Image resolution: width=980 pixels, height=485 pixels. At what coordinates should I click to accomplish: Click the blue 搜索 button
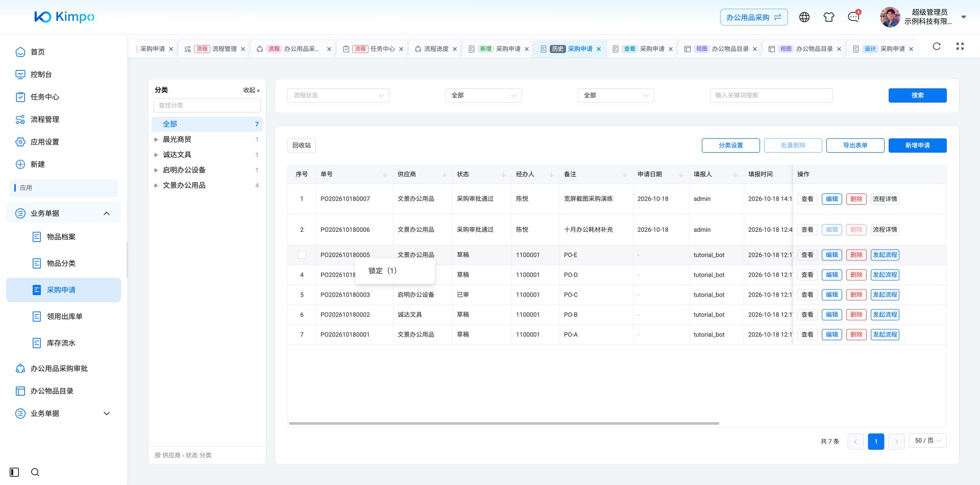[917, 95]
